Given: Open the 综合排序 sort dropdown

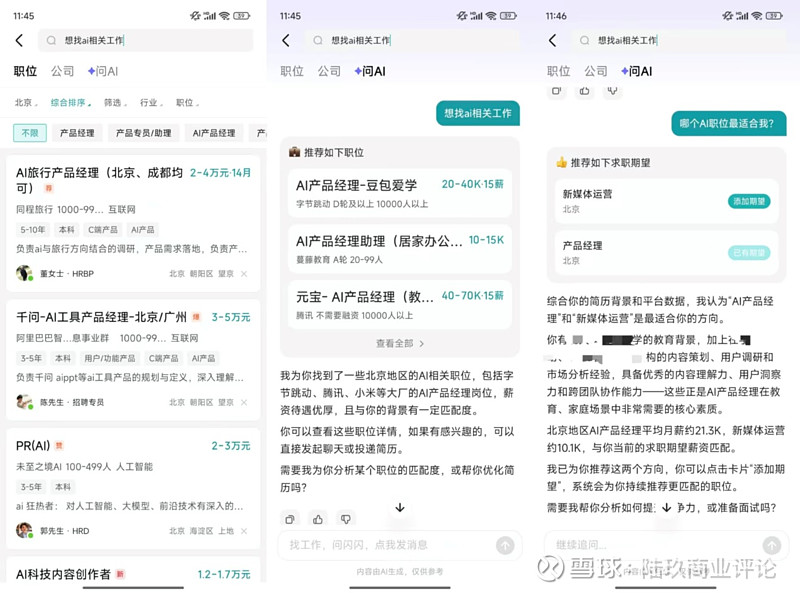Looking at the screenshot, I should point(70,103).
